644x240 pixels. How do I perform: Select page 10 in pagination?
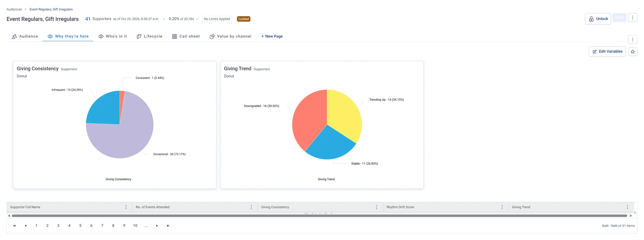click(135, 226)
